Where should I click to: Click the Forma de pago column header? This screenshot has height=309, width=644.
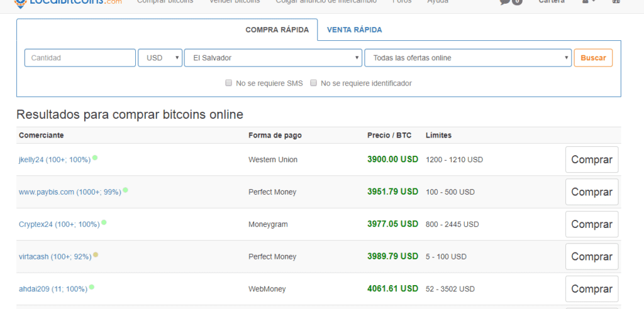click(275, 136)
